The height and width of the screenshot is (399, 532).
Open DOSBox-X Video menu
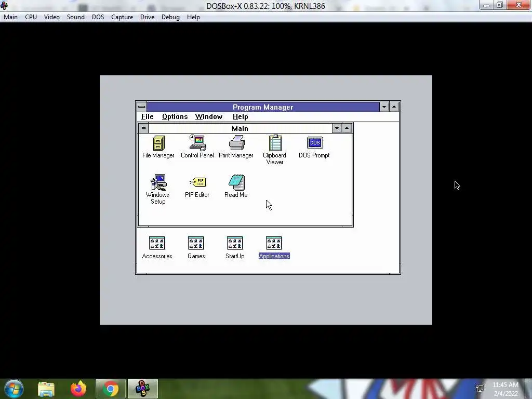coord(51,17)
